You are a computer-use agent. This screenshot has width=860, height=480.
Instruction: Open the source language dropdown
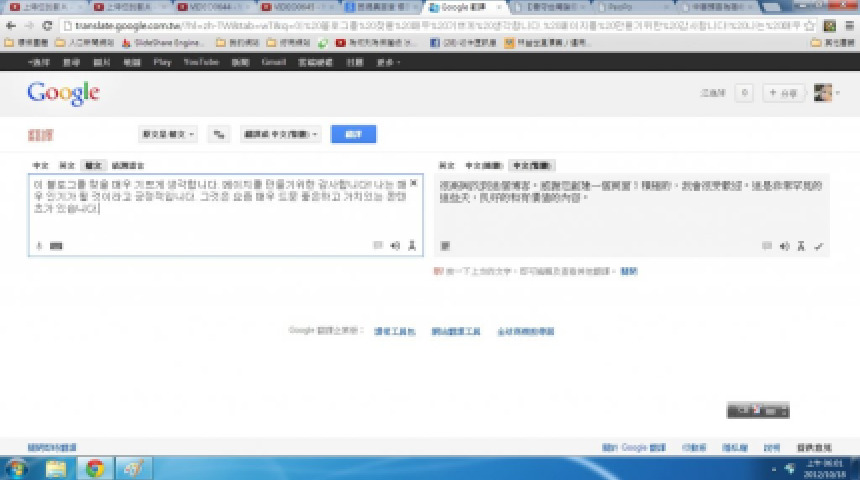pos(167,133)
